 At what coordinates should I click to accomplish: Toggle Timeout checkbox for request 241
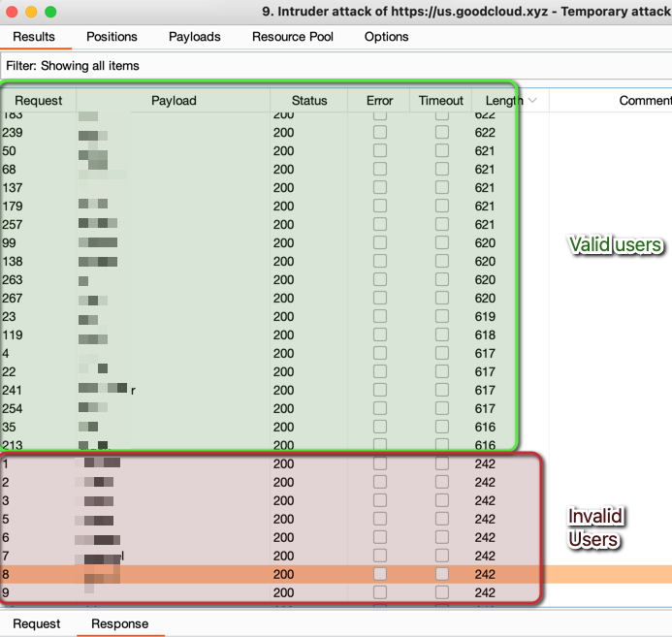click(x=442, y=390)
